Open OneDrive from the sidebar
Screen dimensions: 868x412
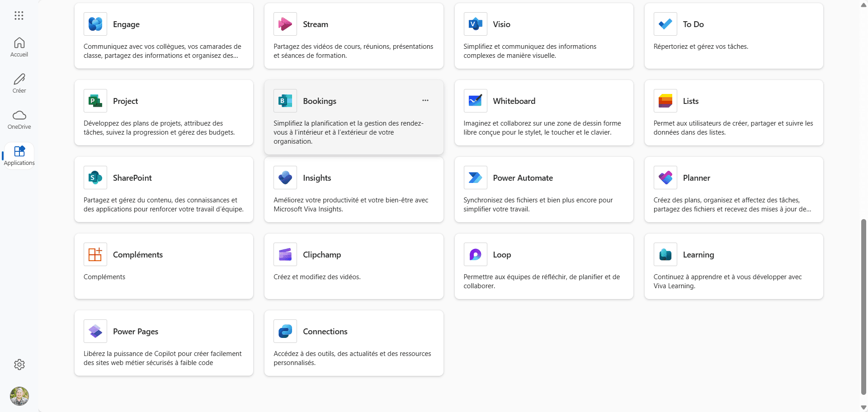click(19, 120)
